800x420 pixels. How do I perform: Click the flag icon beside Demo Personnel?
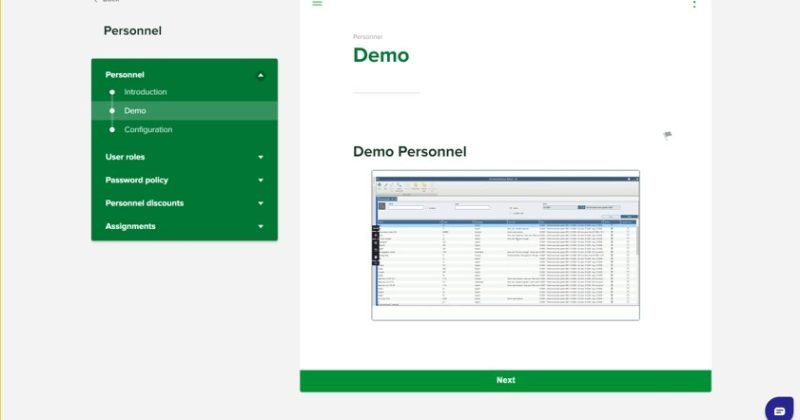tap(667, 135)
